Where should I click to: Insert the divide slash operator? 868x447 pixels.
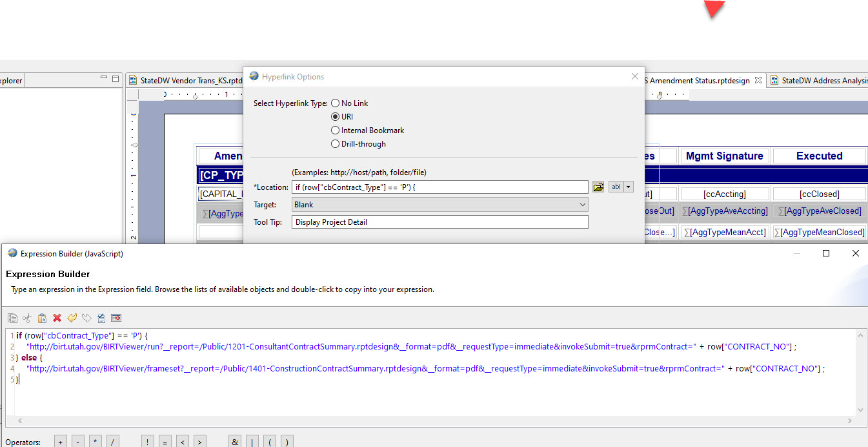tap(113, 442)
